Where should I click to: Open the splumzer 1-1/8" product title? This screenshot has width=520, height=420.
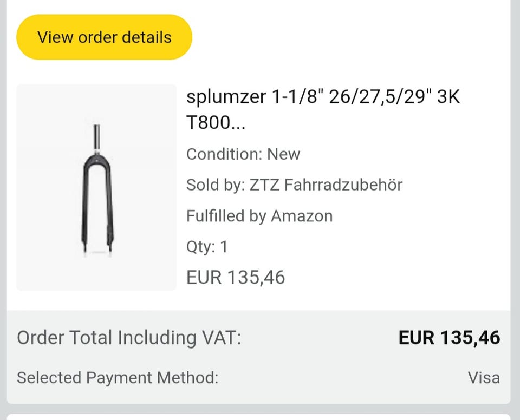(323, 97)
